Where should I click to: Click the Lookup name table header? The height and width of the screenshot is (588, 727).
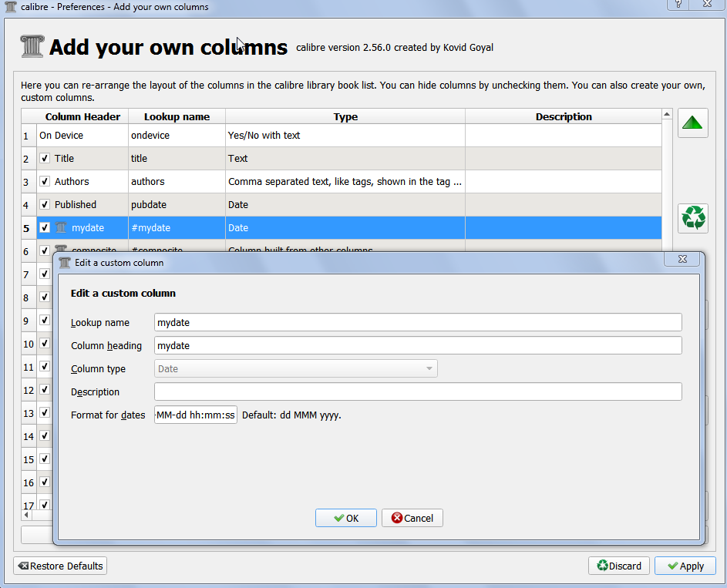[177, 116]
